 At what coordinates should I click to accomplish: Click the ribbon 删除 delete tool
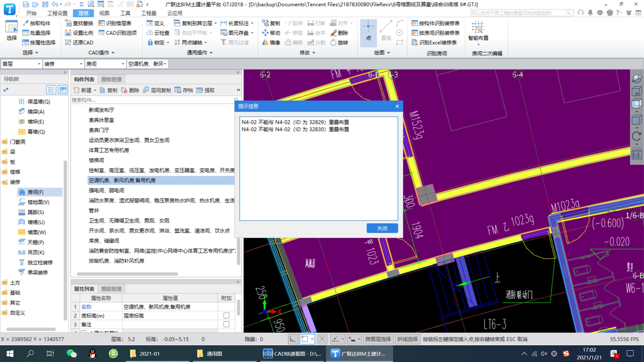(x=339, y=33)
